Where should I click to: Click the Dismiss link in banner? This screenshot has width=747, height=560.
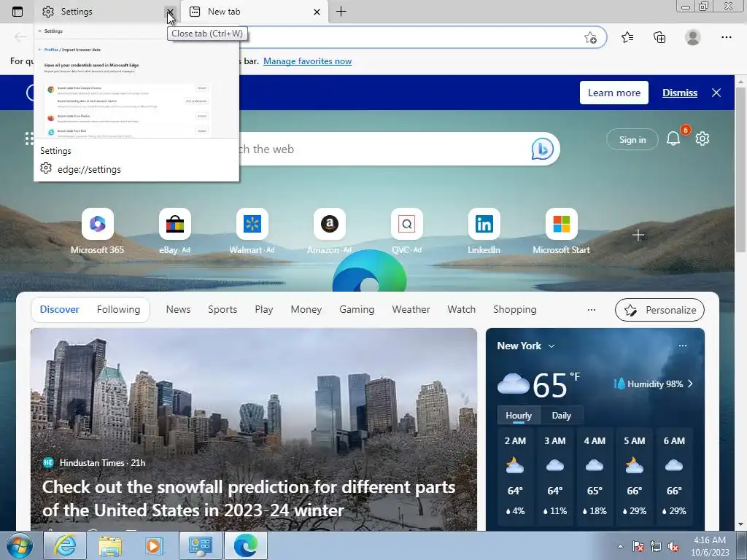680,93
